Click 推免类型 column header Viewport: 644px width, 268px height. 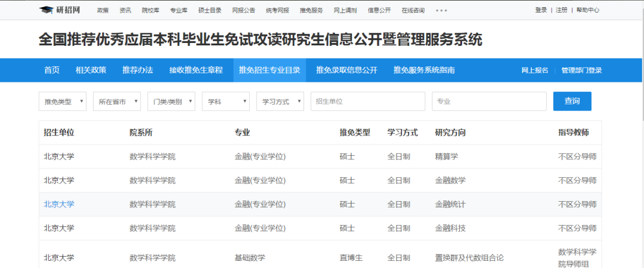pos(355,133)
